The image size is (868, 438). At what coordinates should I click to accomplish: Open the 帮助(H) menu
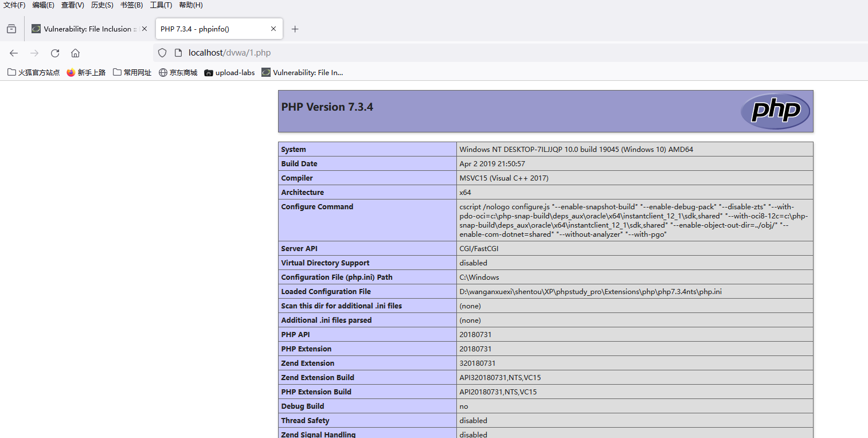191,5
